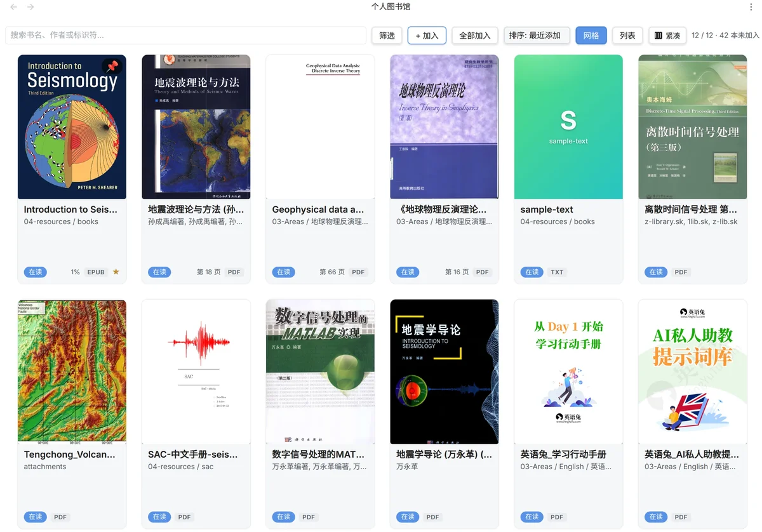This screenshot has height=532, width=762.
Task: Click '第 66 页' on Geophysical data card
Action: pos(332,272)
